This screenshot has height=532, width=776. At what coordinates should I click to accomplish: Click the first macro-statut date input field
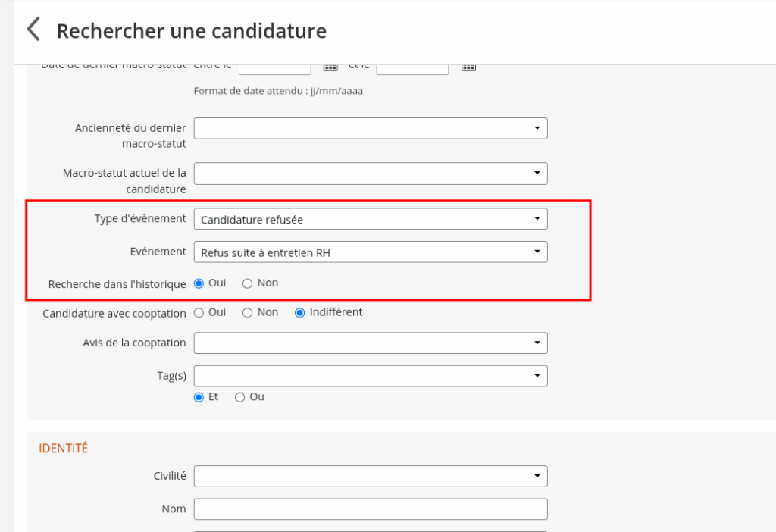tap(275, 67)
